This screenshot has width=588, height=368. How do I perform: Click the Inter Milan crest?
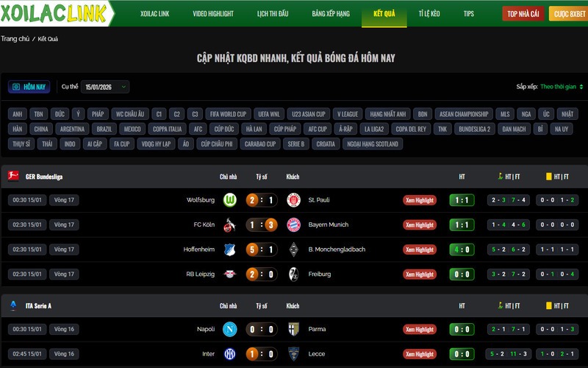(x=230, y=354)
